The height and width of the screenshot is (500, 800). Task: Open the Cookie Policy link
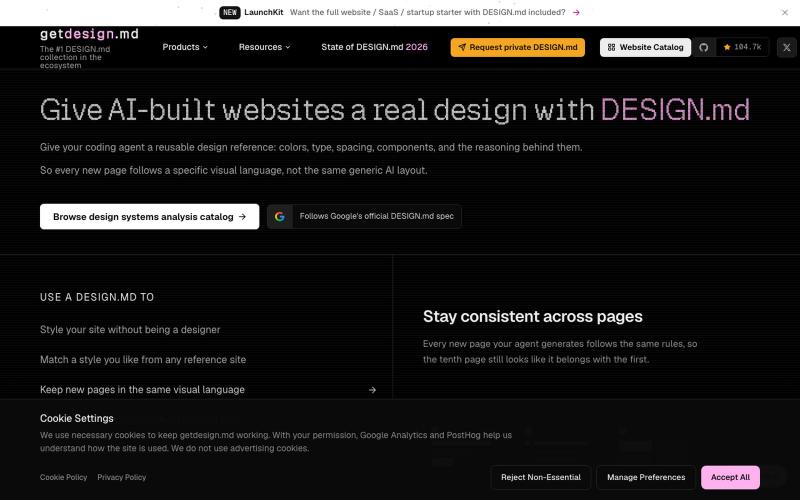[63, 478]
